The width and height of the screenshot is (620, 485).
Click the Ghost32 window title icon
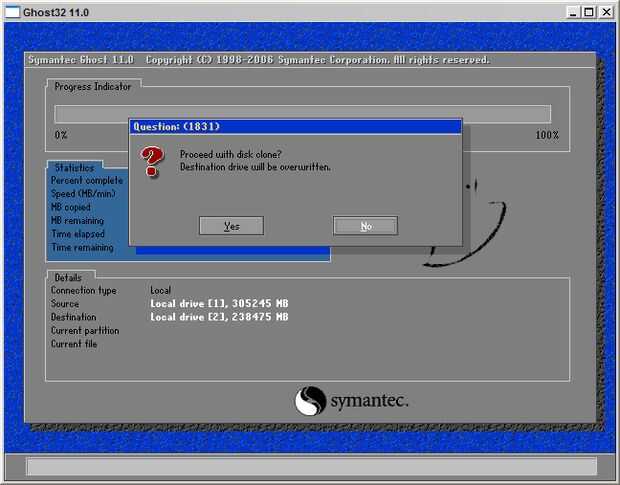pyautogui.click(x=12, y=12)
